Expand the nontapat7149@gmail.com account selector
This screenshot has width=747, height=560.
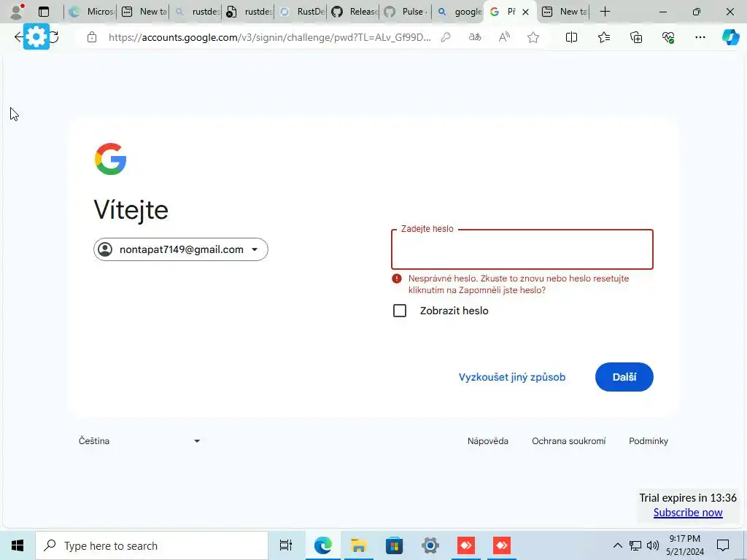(x=181, y=249)
